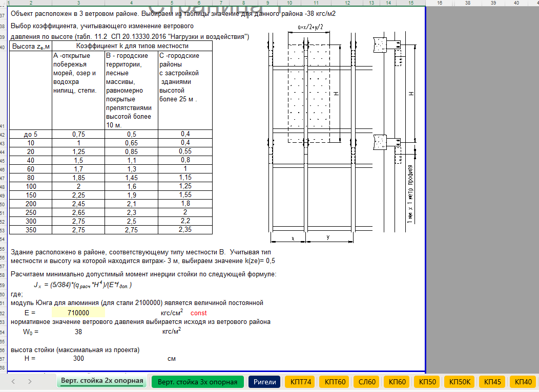
Task: Click the red 'const' label
Action: (x=198, y=313)
